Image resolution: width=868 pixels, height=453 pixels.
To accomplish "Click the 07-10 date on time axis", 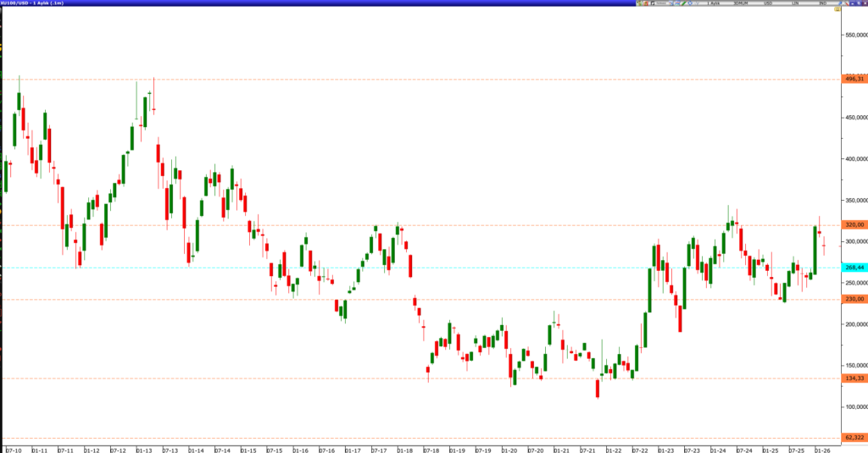I will tap(14, 449).
